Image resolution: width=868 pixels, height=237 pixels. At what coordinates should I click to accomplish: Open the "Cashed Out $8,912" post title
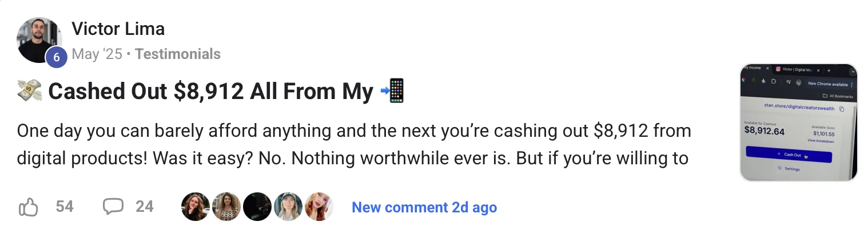click(210, 92)
